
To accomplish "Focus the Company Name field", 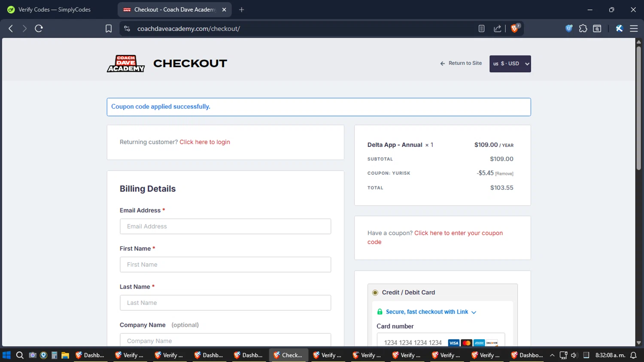I will 225,340.
